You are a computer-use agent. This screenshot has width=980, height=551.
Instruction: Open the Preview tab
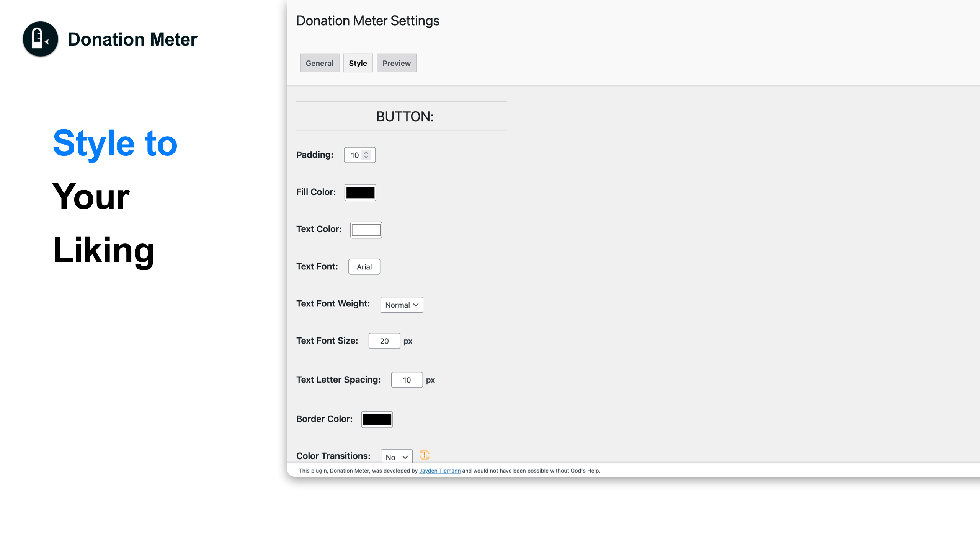pos(396,63)
